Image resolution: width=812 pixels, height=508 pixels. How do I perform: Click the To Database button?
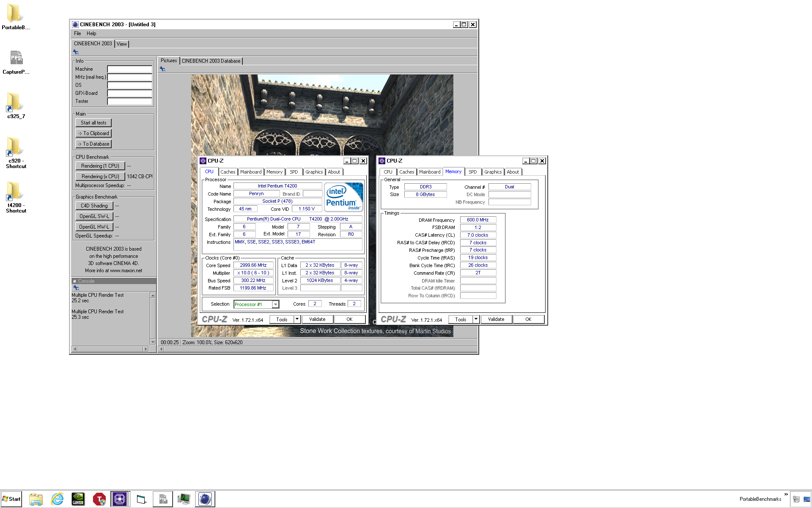pyautogui.click(x=93, y=144)
